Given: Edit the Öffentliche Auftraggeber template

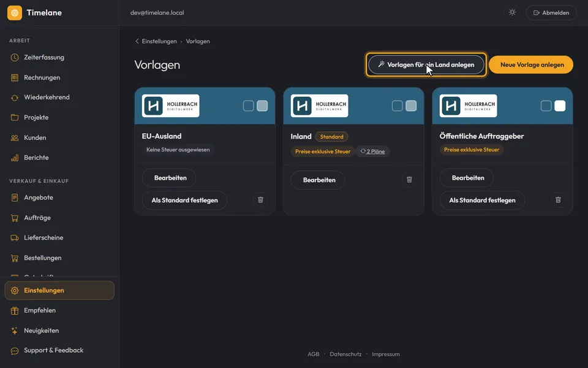Looking at the screenshot, I should point(467,178).
